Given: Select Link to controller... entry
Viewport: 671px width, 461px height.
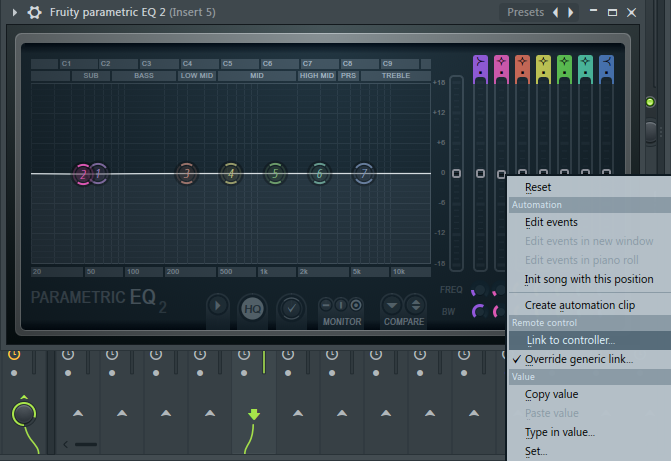Looking at the screenshot, I should (x=589, y=340).
